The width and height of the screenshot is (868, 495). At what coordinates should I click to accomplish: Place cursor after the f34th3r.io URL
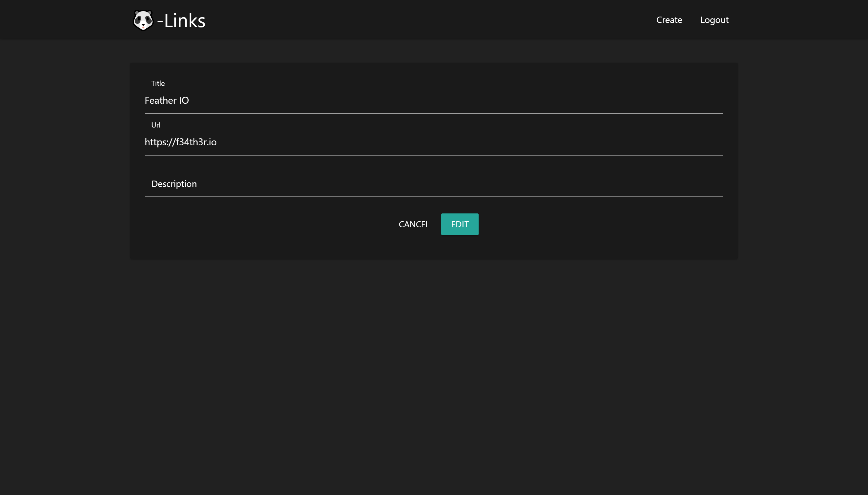[x=218, y=142]
